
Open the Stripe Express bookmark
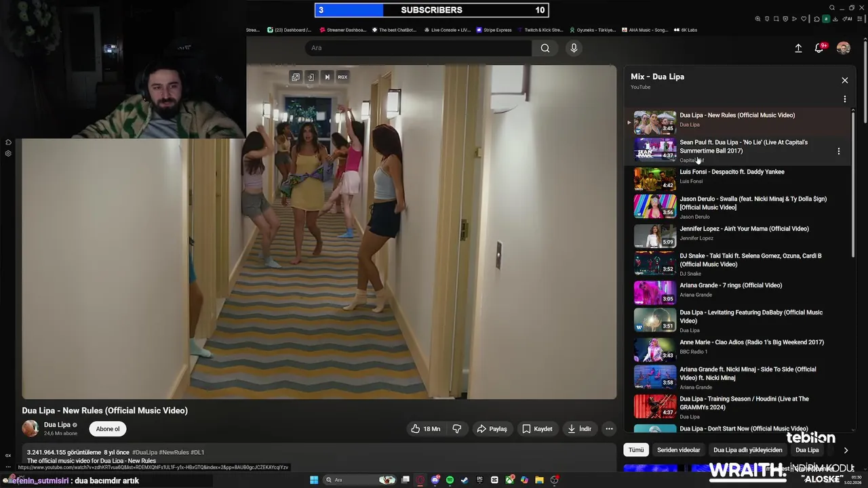coord(494,30)
